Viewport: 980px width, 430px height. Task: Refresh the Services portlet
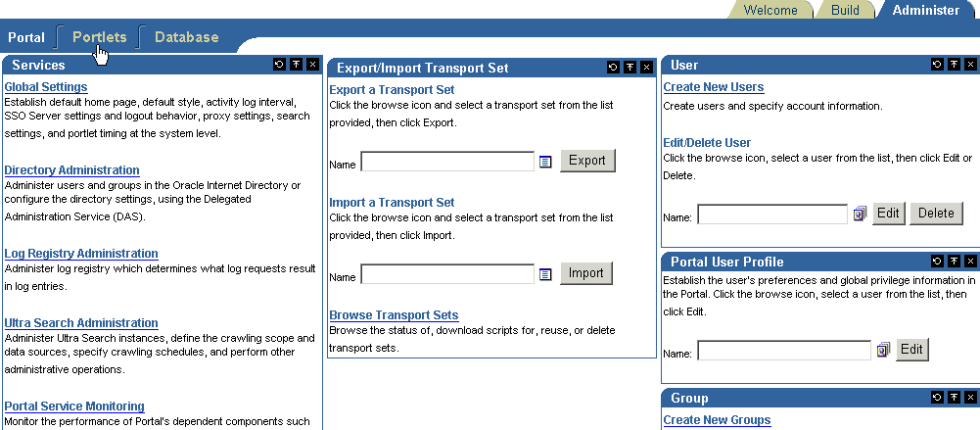pos(280,65)
